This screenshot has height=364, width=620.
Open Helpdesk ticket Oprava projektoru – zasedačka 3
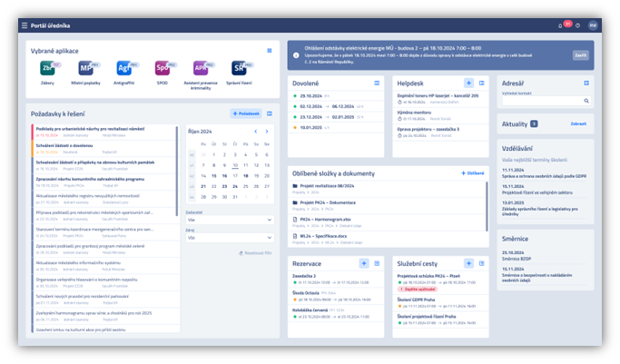(x=440, y=132)
